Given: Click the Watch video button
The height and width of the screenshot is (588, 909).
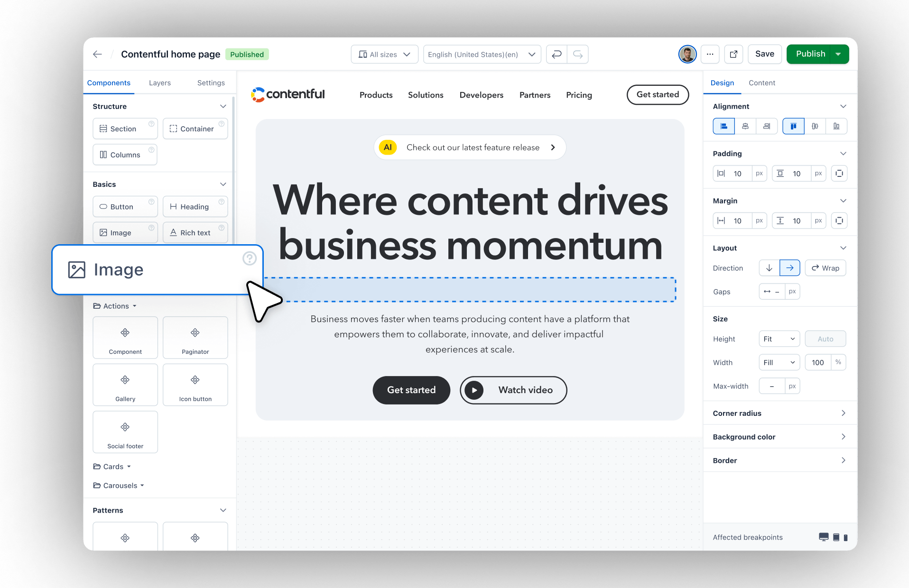Looking at the screenshot, I should [513, 390].
